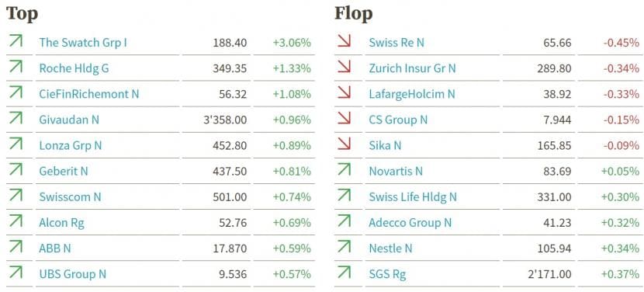Click the red arrow beside Zurich Insur Gr N

345,67
